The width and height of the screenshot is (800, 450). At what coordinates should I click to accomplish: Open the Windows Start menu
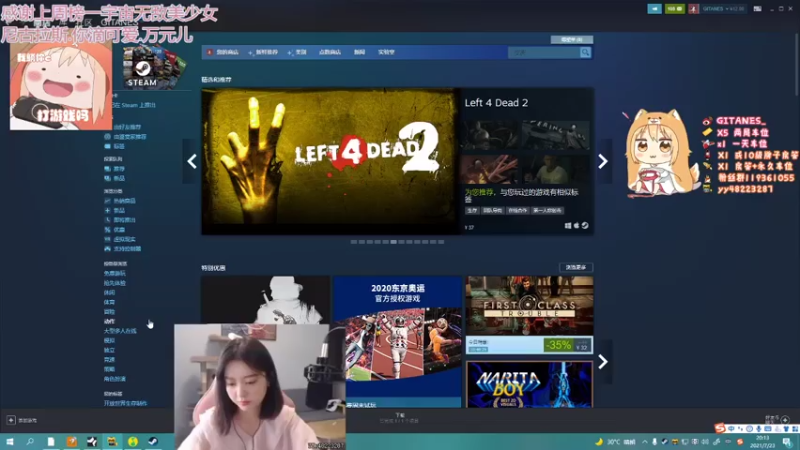pyautogui.click(x=10, y=442)
